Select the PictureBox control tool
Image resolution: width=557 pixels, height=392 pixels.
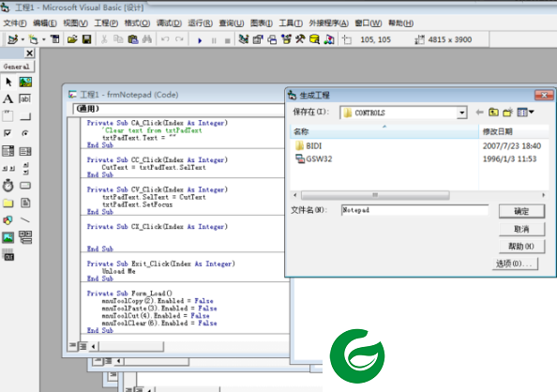(x=25, y=83)
